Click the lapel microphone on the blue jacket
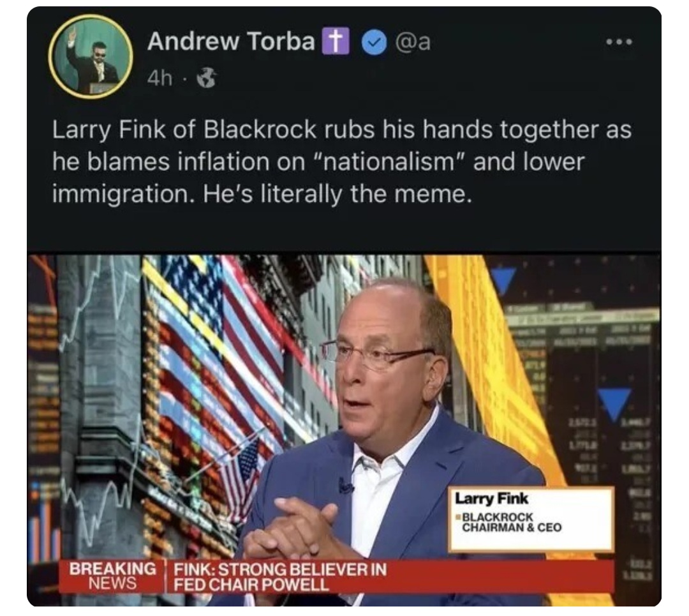 [x=345, y=486]
